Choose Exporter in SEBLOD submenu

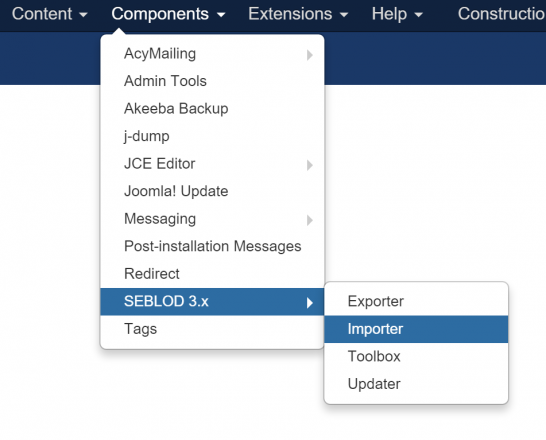[416, 301]
